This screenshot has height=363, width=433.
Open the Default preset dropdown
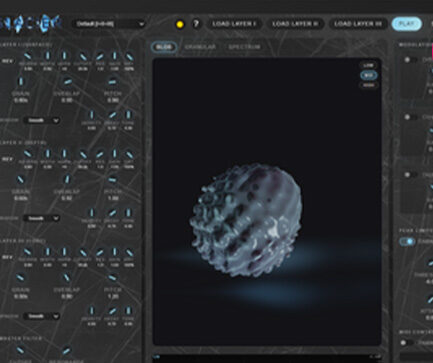pos(110,24)
